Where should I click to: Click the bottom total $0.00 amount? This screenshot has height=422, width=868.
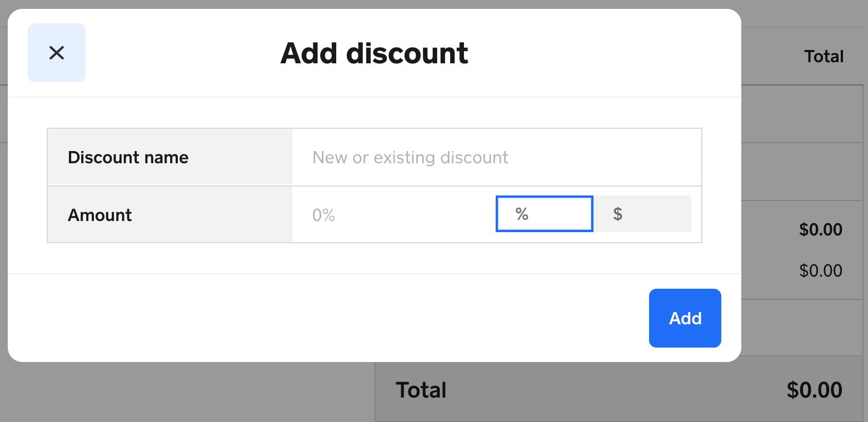coord(814,390)
